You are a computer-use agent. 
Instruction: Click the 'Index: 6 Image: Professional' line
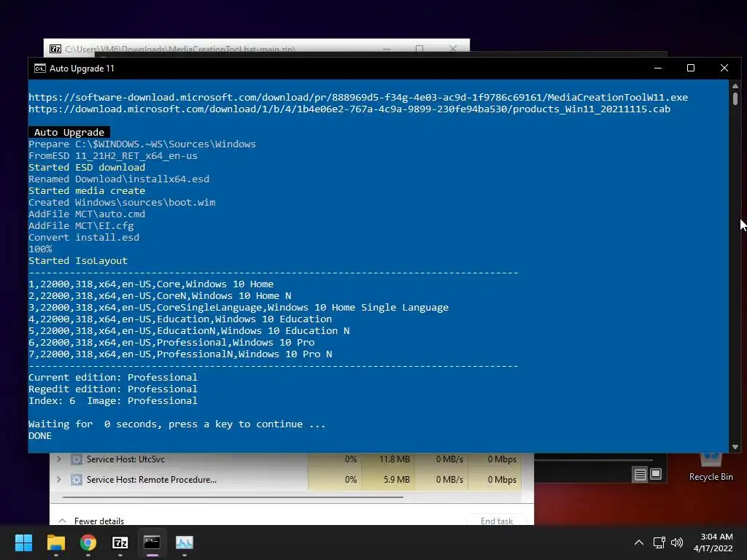tap(113, 400)
